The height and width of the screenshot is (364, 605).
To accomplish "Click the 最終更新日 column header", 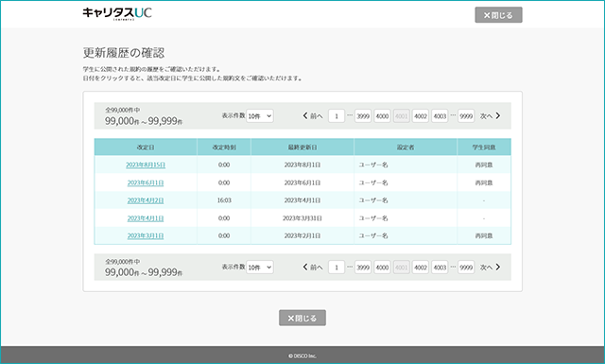I will 302,147.
